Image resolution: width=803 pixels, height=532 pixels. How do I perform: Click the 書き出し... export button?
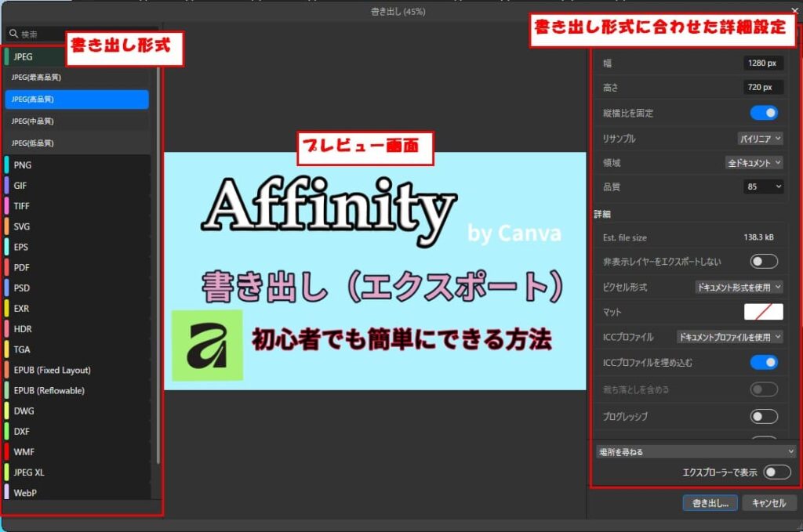[710, 503]
